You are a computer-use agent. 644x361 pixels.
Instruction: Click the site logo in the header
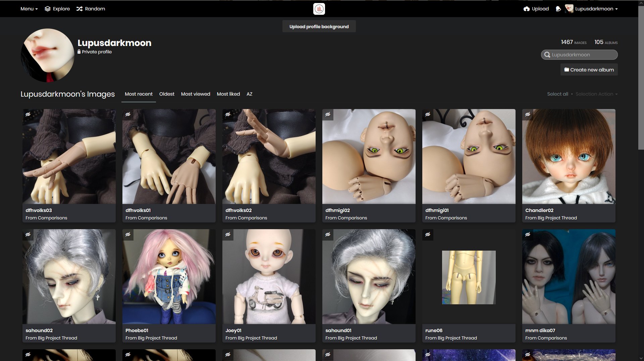click(319, 9)
